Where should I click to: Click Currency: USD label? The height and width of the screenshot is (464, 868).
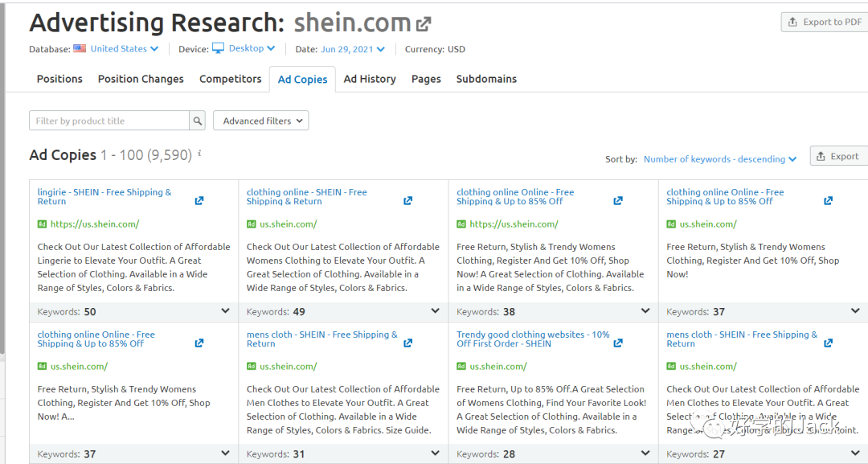435,49
